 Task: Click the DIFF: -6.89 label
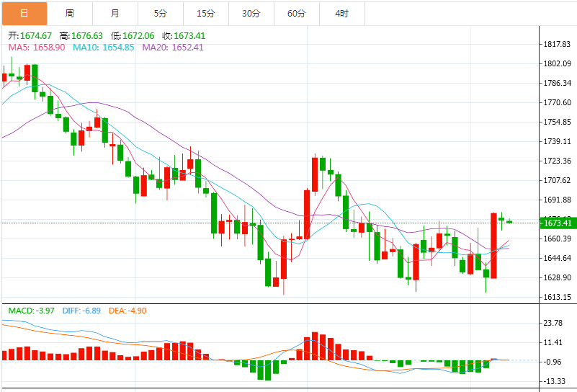pos(81,311)
